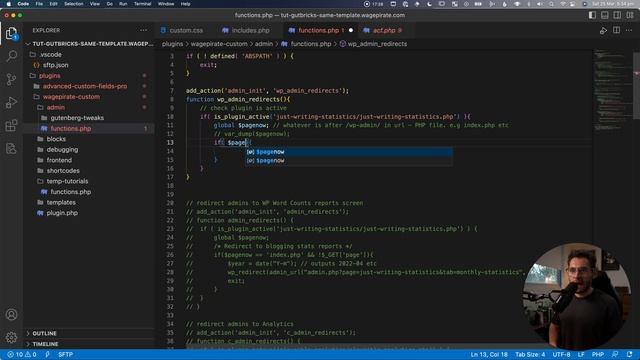Click the notifications bell in status bar
This screenshot has width=640, height=360.
coord(629,354)
